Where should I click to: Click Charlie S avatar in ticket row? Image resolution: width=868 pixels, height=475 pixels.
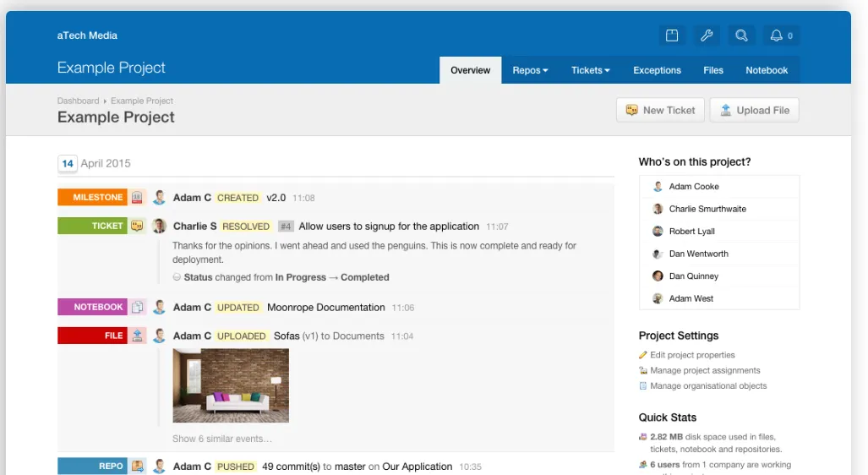pos(160,226)
